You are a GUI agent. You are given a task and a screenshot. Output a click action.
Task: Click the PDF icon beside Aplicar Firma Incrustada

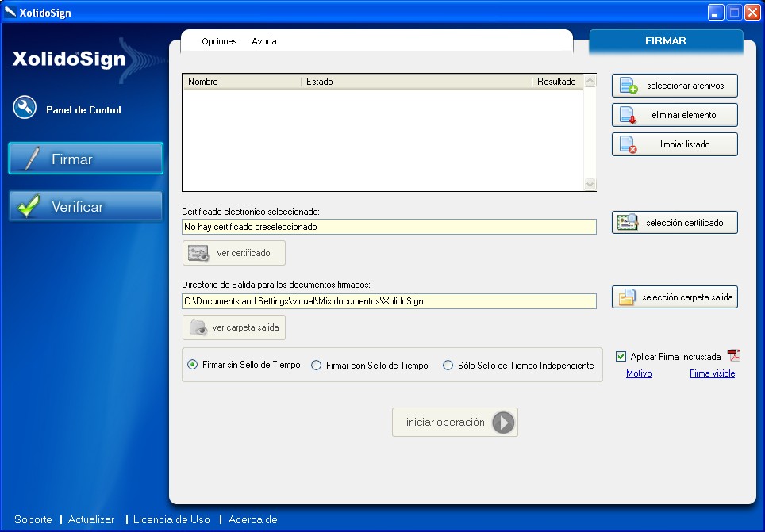734,355
